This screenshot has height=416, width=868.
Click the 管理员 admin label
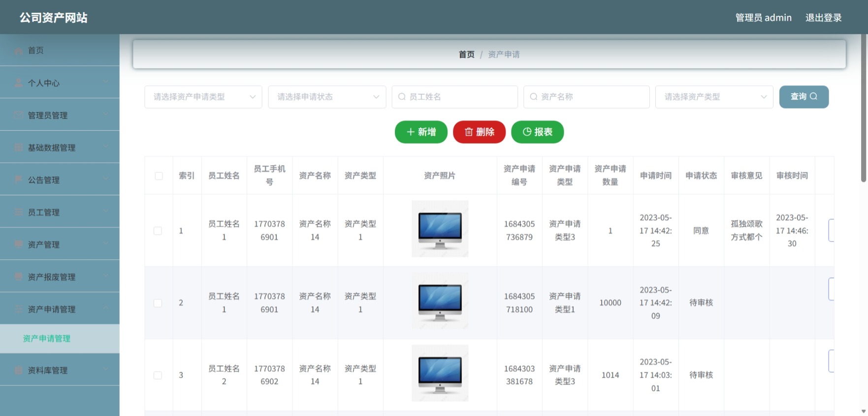[x=763, y=18]
